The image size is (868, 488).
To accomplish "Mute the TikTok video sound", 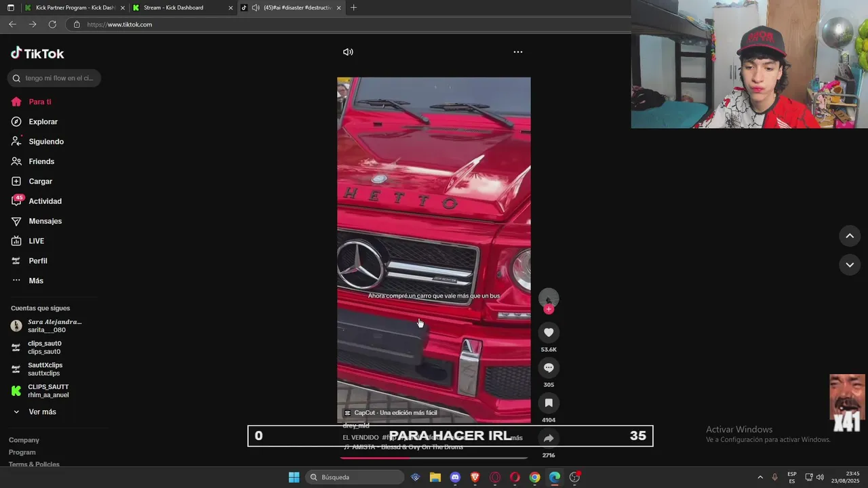I will (x=348, y=52).
